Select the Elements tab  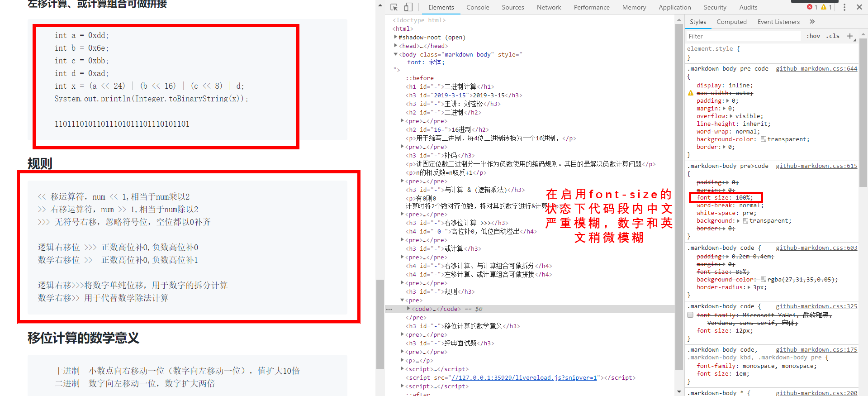(x=441, y=7)
